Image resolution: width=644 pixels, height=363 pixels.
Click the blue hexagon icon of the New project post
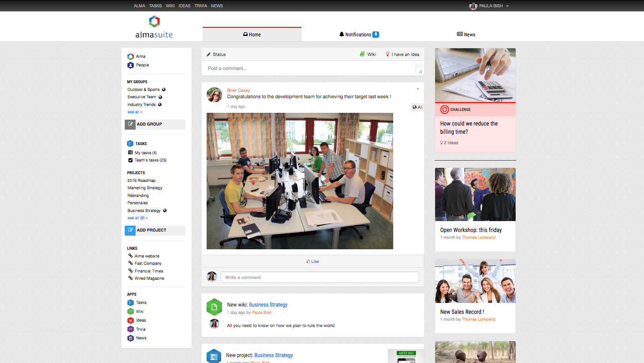click(x=214, y=356)
